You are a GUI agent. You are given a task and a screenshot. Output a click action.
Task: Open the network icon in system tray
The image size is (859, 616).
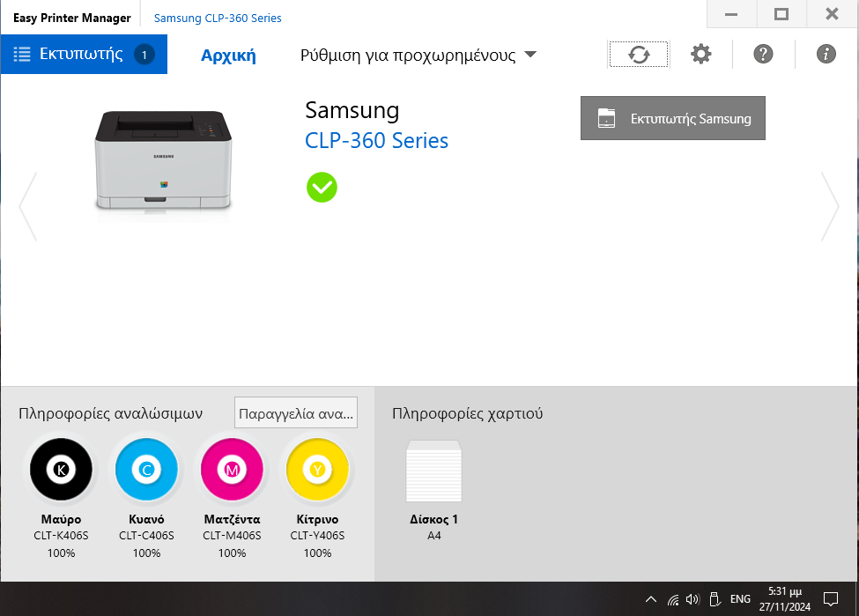click(673, 599)
